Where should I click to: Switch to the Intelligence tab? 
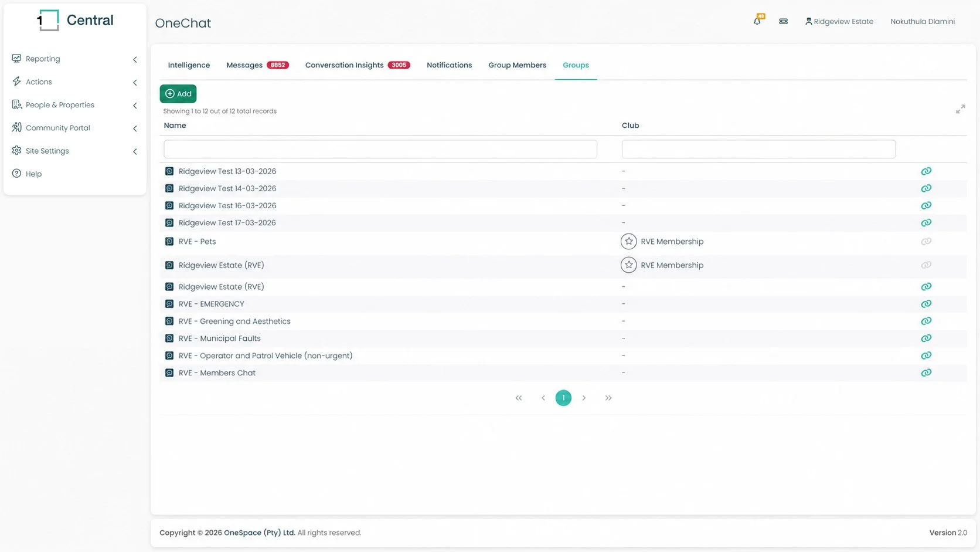189,65
